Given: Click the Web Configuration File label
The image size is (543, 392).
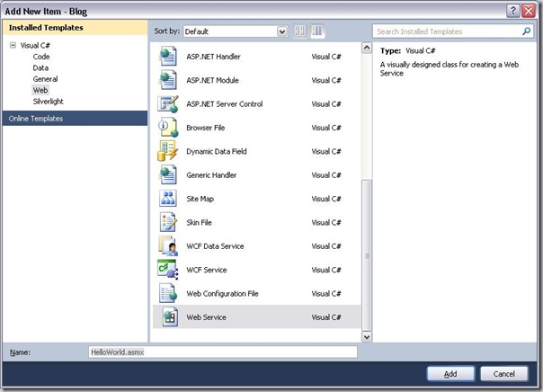Looking at the screenshot, I should (x=222, y=294).
